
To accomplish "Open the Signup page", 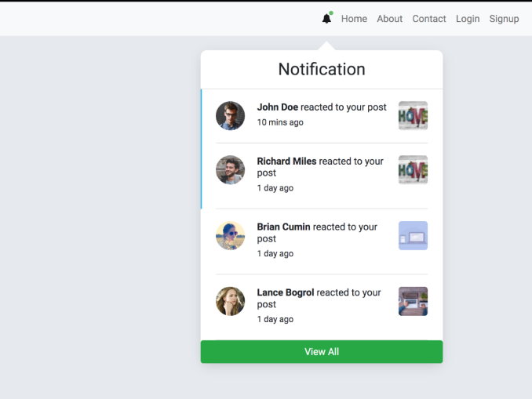I will click(504, 19).
